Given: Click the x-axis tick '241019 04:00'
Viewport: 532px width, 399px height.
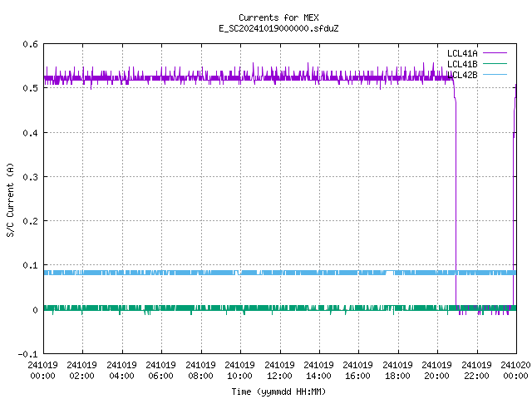Looking at the screenshot, I should [122, 370].
